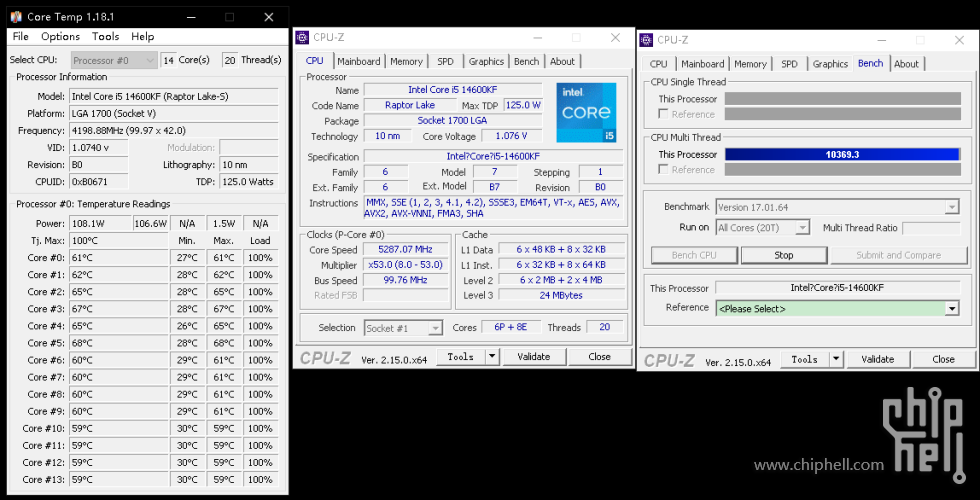
Task: Select Memory tab in the Bench CPU-Z window
Action: pyautogui.click(x=750, y=64)
